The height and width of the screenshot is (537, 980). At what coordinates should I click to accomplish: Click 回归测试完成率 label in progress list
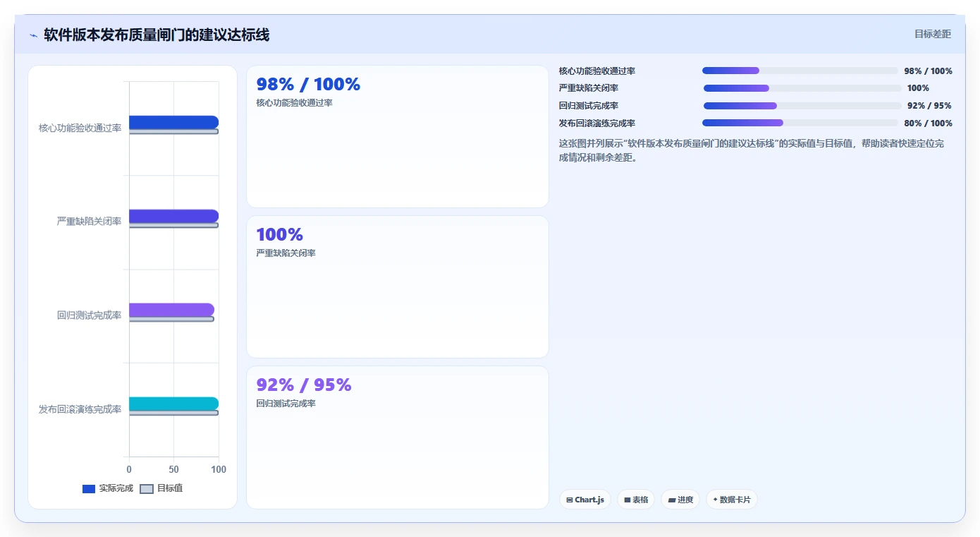589,106
